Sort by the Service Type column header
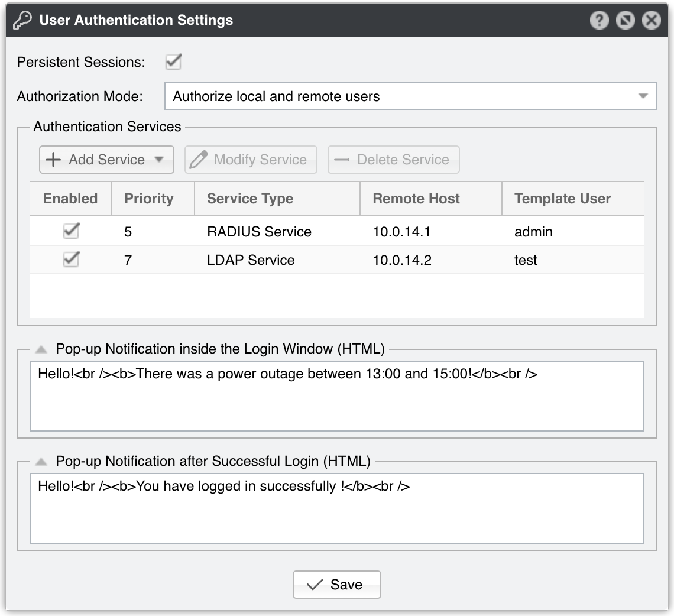The width and height of the screenshot is (674, 616). 250,199
